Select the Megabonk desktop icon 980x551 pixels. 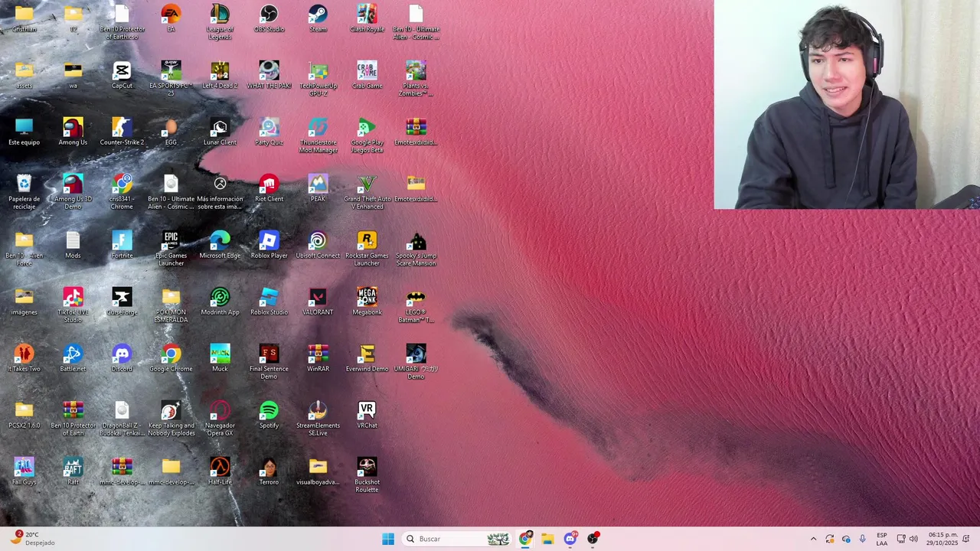pyautogui.click(x=367, y=302)
